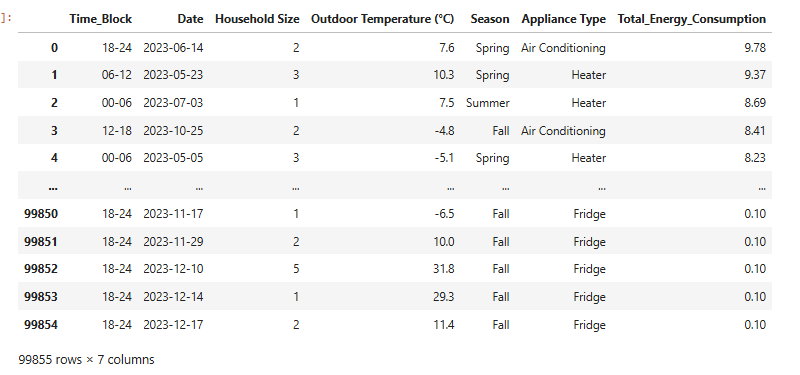Click the 2023-06-14 date cell

point(173,48)
